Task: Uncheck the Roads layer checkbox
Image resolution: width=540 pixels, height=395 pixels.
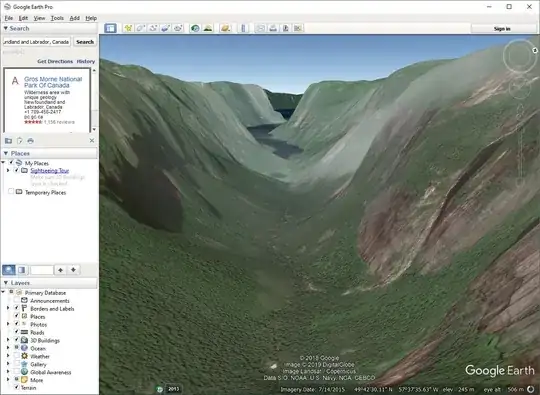Action: (x=16, y=332)
